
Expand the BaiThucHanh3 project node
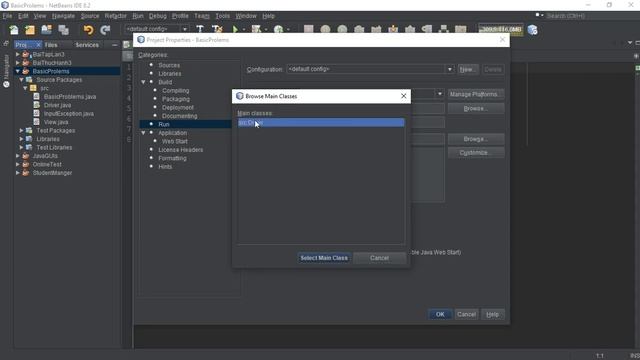coord(18,62)
